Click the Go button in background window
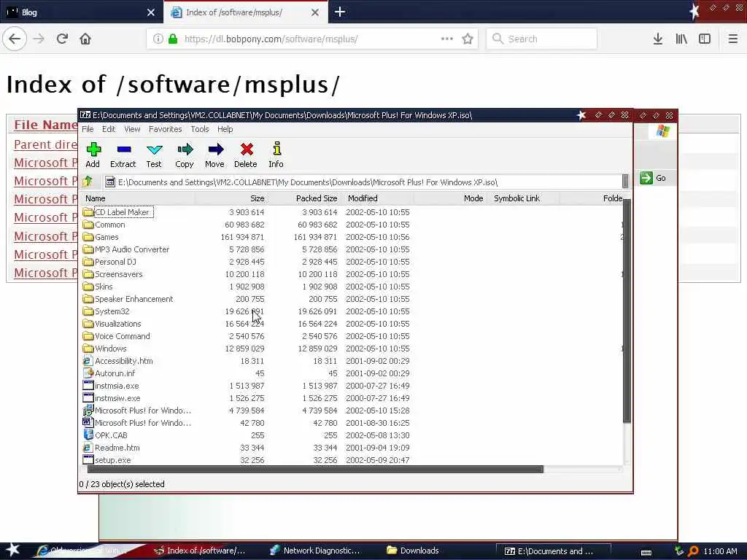 (x=653, y=178)
